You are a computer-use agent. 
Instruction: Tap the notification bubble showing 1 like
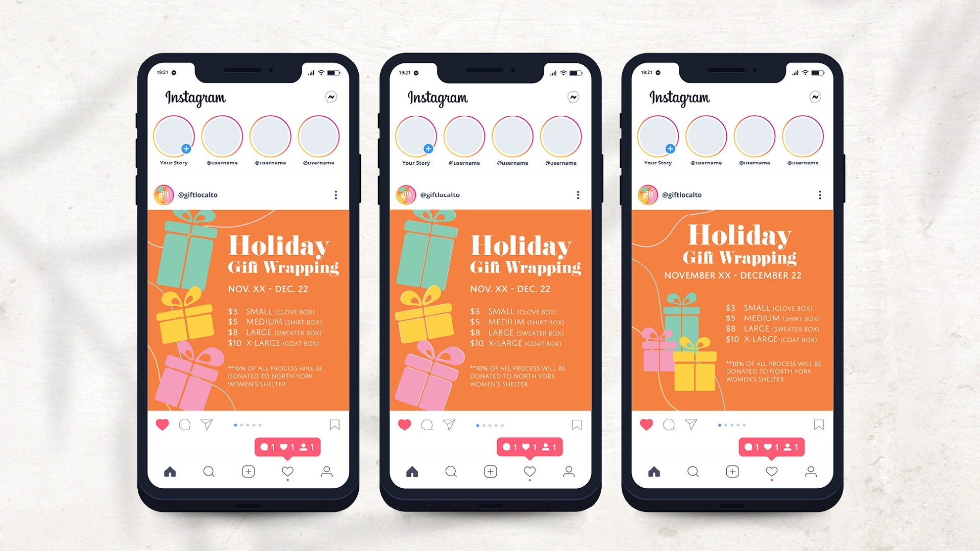(282, 447)
